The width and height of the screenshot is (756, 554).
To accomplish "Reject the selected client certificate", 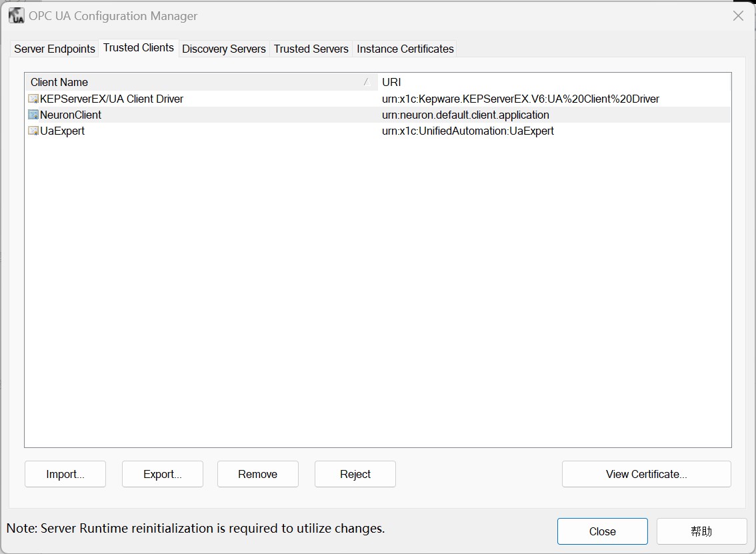I will 355,474.
